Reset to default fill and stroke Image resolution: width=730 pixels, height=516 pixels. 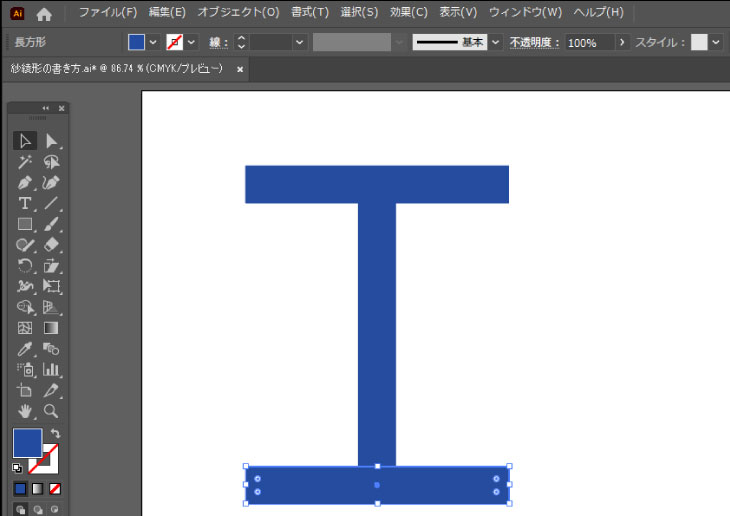click(x=17, y=467)
